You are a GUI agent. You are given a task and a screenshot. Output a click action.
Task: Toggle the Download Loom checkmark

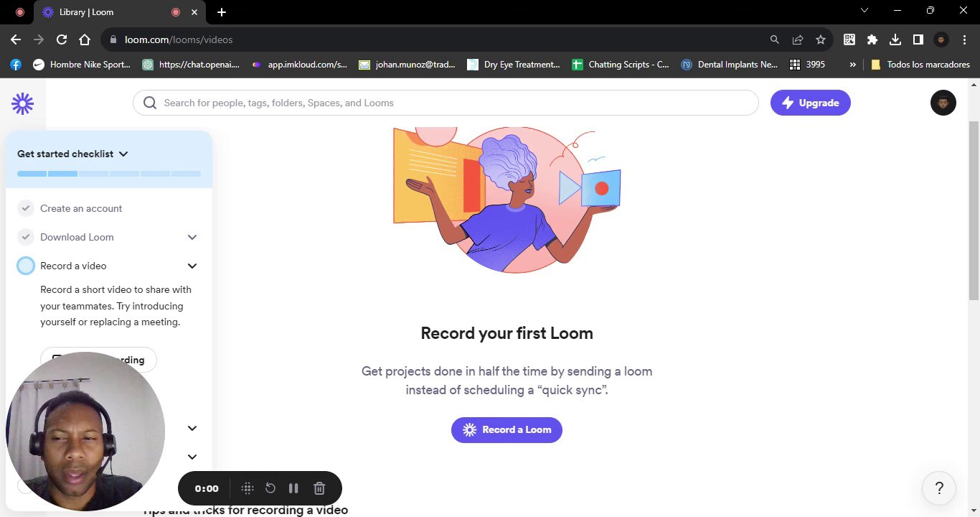[26, 237]
